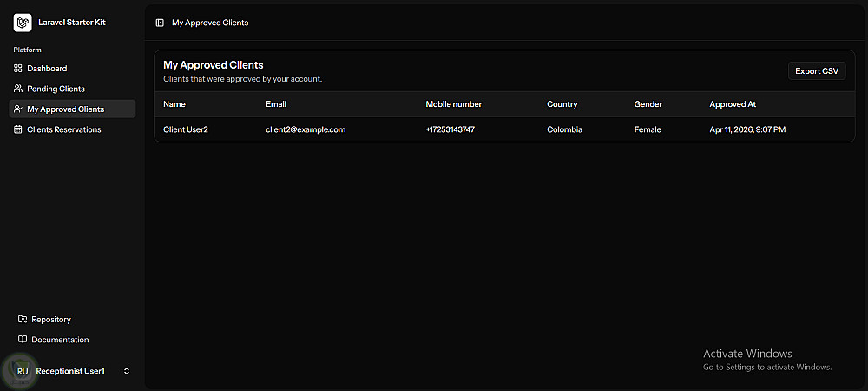Click the Name column header
868x391 pixels.
pyautogui.click(x=174, y=104)
